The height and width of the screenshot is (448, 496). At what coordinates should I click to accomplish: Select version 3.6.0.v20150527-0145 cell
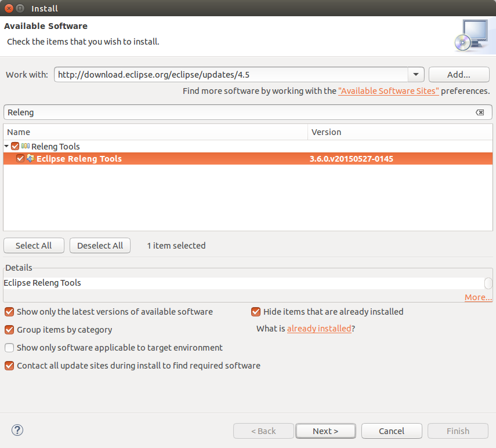(351, 159)
